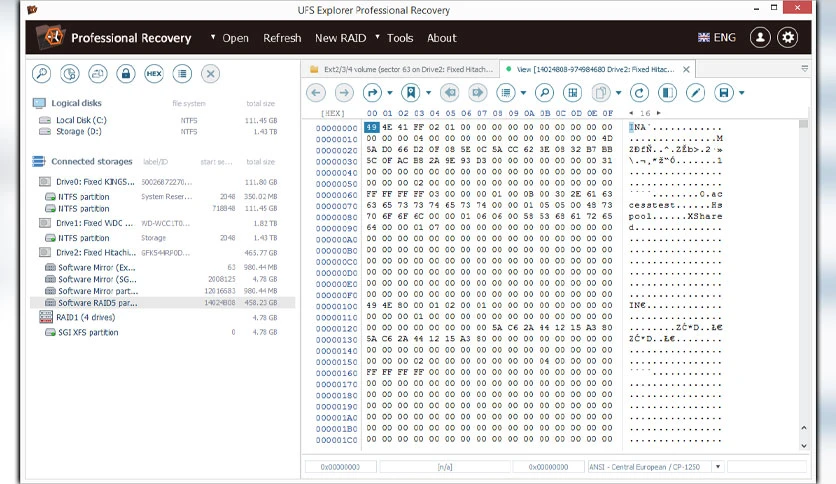Click the bookmark icon in hex toolbar

(411, 93)
